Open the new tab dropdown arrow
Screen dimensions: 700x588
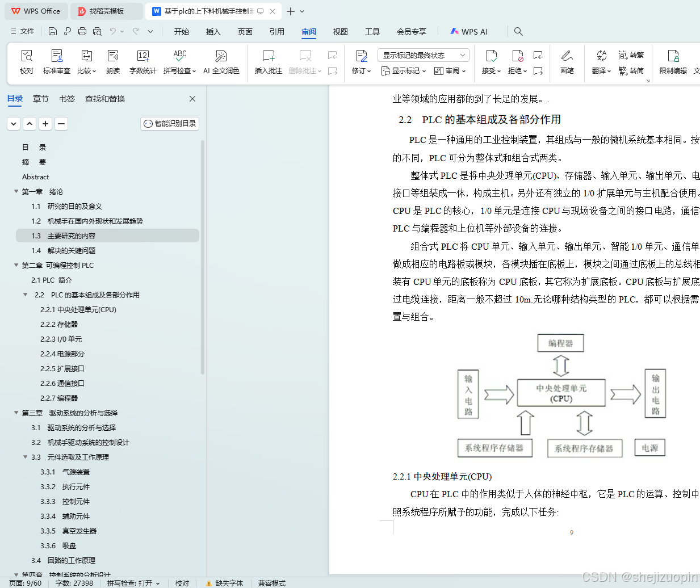click(302, 11)
